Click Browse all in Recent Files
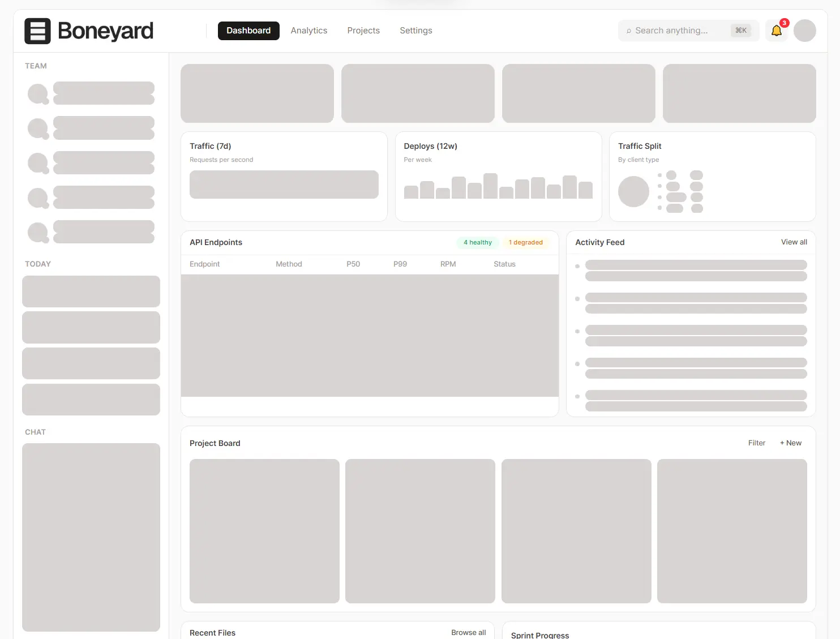 [x=468, y=632]
